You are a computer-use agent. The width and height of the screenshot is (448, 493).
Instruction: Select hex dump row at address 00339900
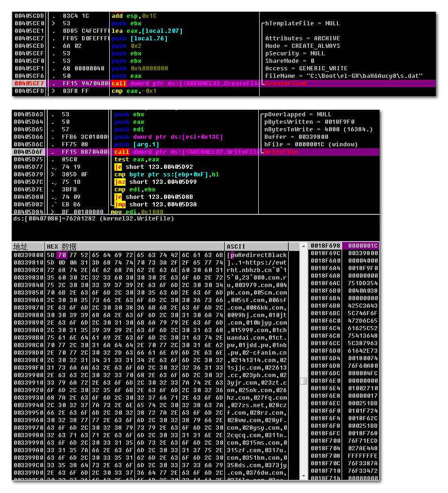point(150,375)
